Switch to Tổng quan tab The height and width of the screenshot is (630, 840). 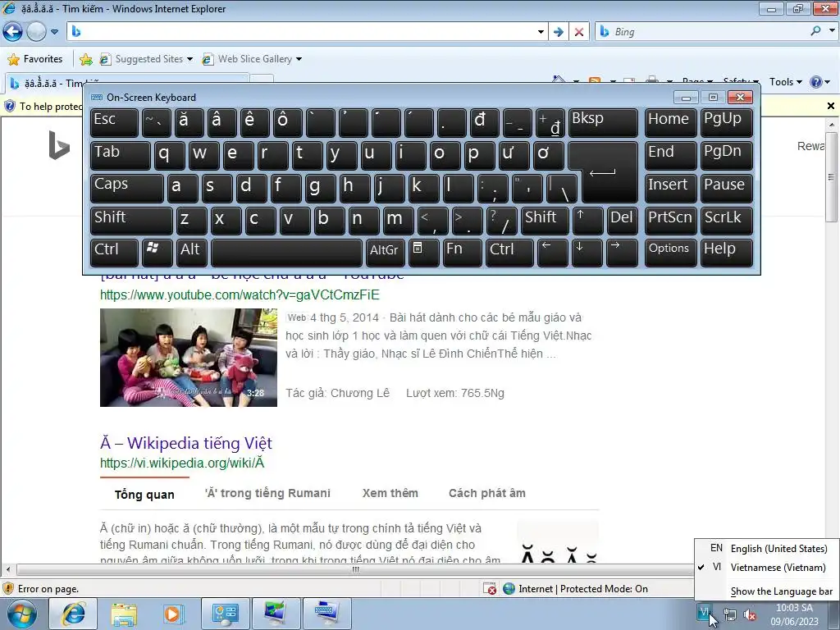[x=144, y=494]
